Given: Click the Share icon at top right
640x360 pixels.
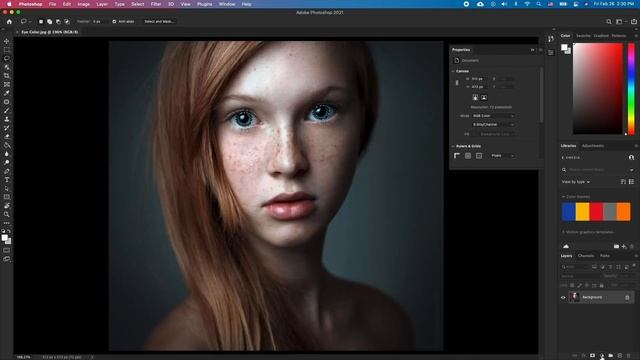Looking at the screenshot, I should coord(634,21).
